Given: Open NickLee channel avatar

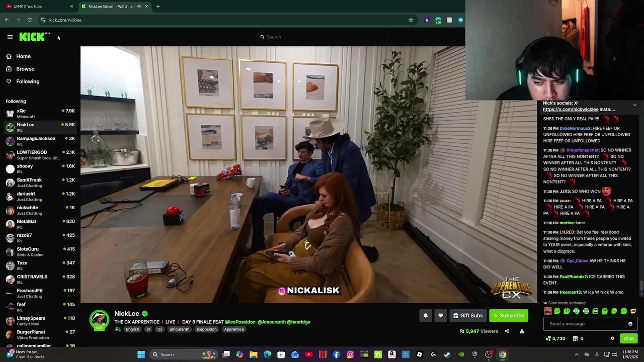Looking at the screenshot, I should point(99,320).
